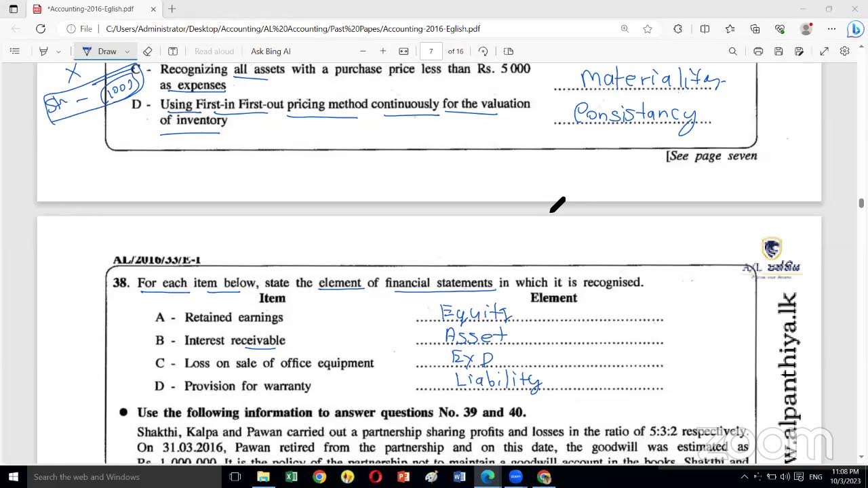Open browser Extensions puzzle icon

tap(677, 29)
